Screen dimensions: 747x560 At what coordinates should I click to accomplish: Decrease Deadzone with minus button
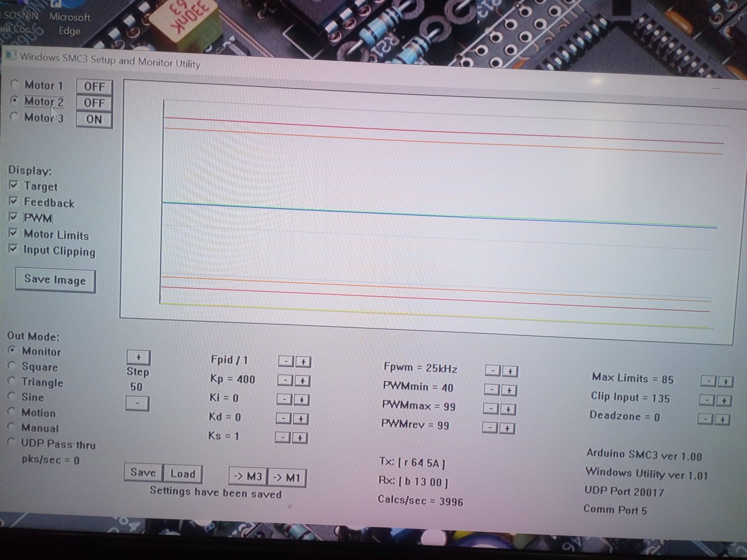pos(705,419)
